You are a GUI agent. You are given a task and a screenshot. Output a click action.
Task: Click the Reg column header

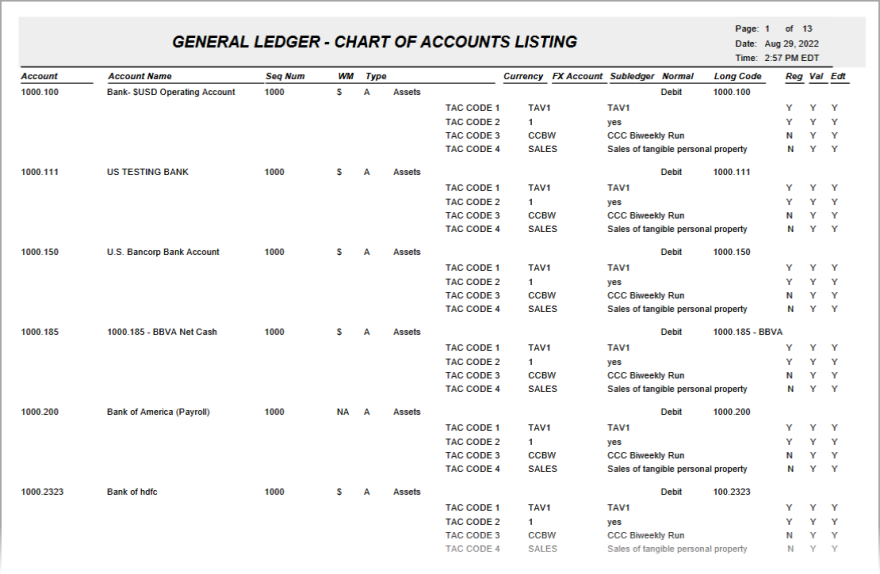pyautogui.click(x=794, y=76)
